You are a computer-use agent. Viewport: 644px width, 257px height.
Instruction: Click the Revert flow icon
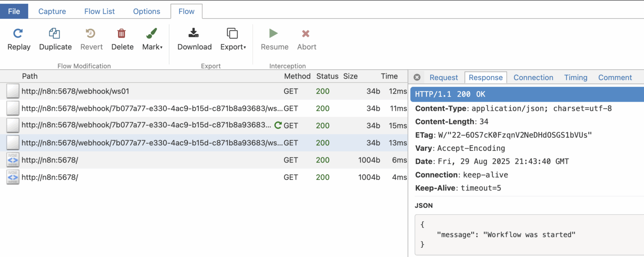(91, 34)
